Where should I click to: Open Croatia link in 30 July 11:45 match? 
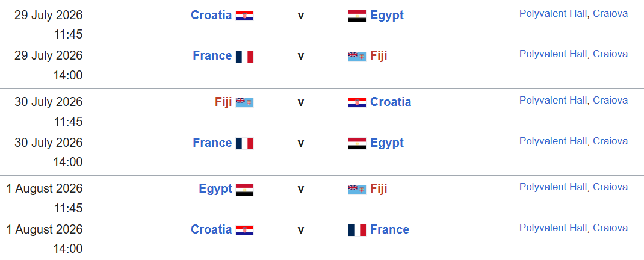[391, 102]
